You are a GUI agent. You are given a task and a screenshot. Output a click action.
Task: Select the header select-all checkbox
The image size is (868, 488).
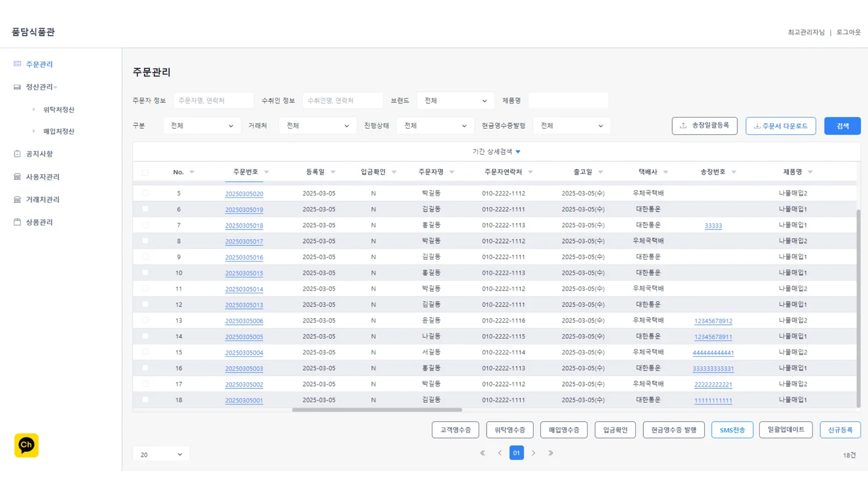point(145,172)
